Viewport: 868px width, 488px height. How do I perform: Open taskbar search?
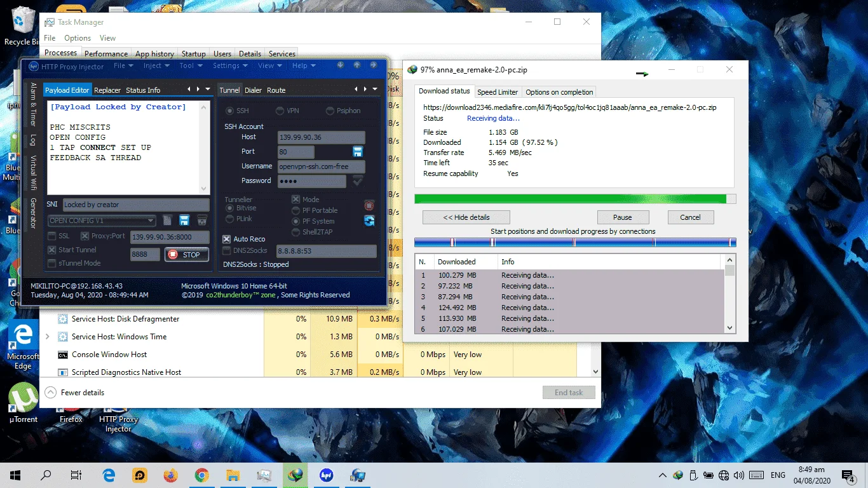point(46,475)
